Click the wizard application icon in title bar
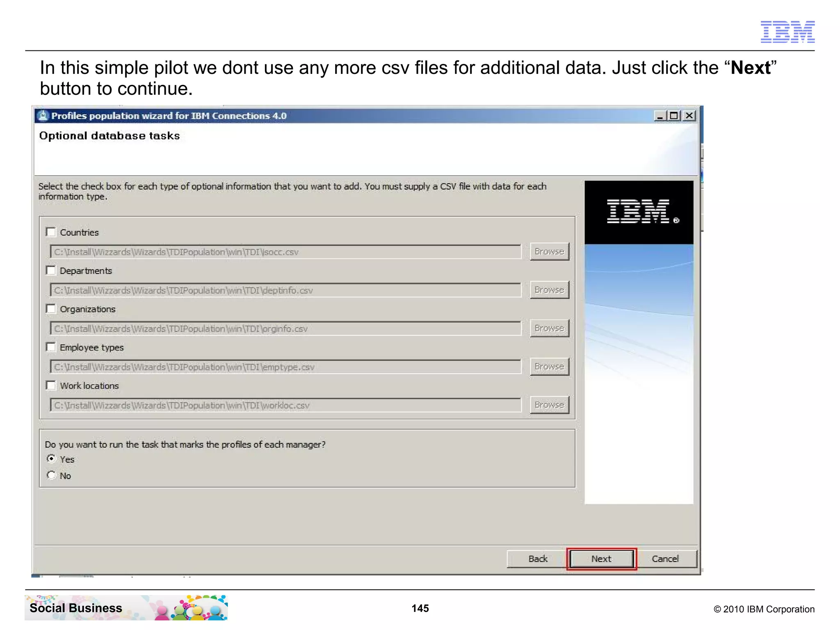Screen dimensions: 840x630 [x=43, y=116]
